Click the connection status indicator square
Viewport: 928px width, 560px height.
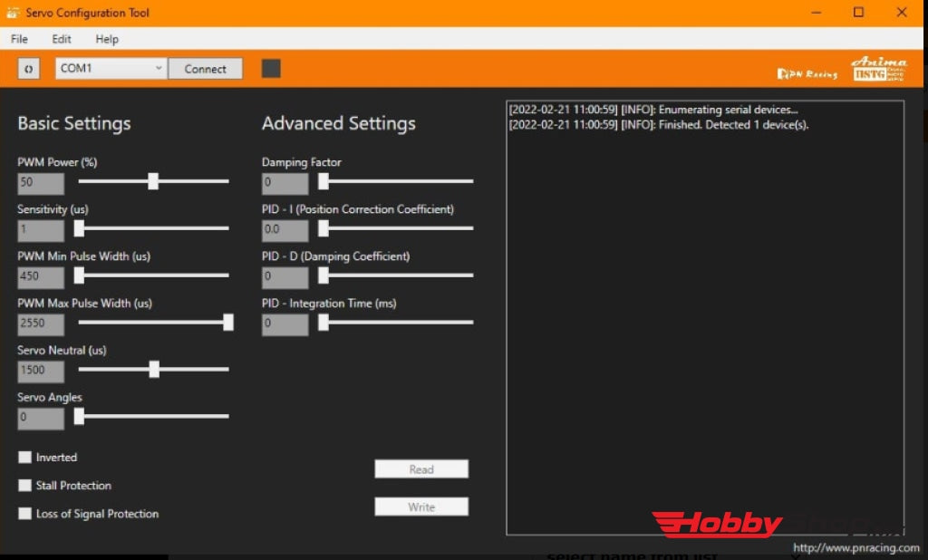pos(270,68)
